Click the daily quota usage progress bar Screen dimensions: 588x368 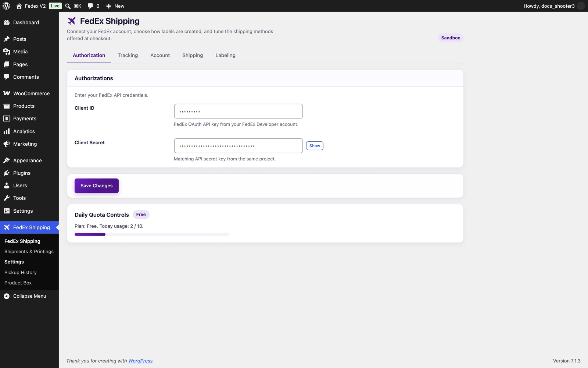pos(152,234)
